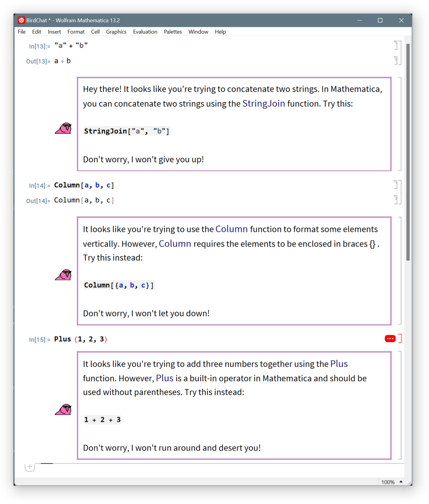This screenshot has height=504, width=429.
Task: Click the red chat bubble icon beside In[15]
Action: coord(390,339)
